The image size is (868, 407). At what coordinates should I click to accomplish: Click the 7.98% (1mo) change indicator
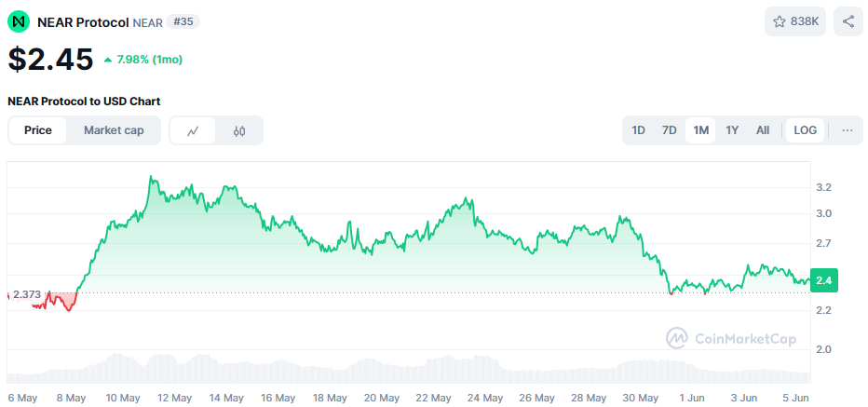143,60
